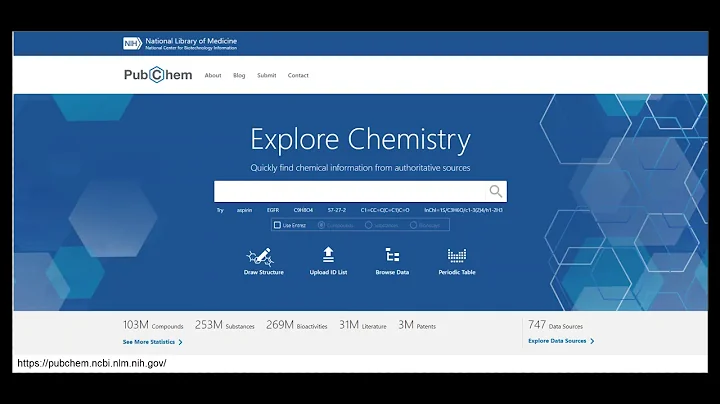Open the Submit menu item

267,75
